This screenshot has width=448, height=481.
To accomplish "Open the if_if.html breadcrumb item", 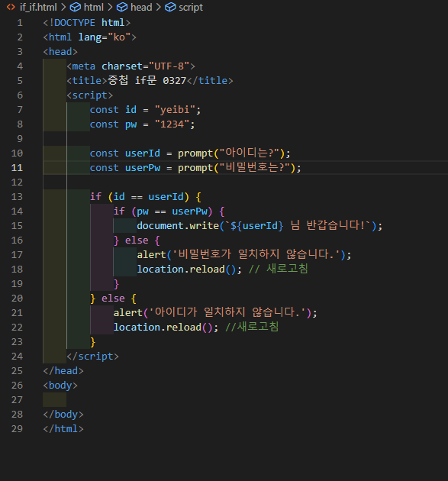I will [x=38, y=7].
